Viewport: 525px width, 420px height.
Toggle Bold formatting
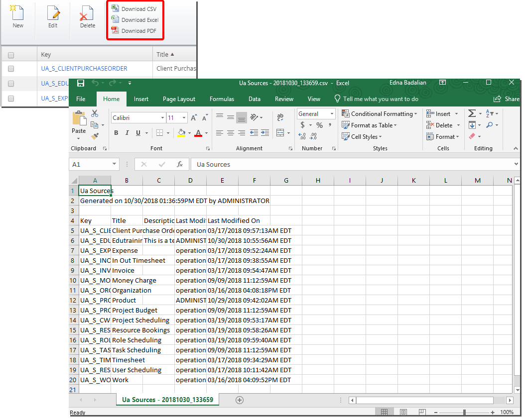click(116, 133)
